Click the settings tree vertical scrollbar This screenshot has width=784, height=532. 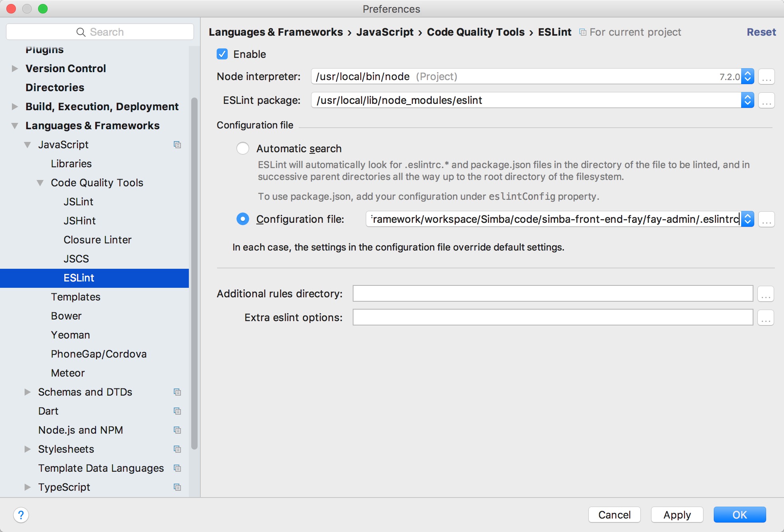click(x=194, y=274)
